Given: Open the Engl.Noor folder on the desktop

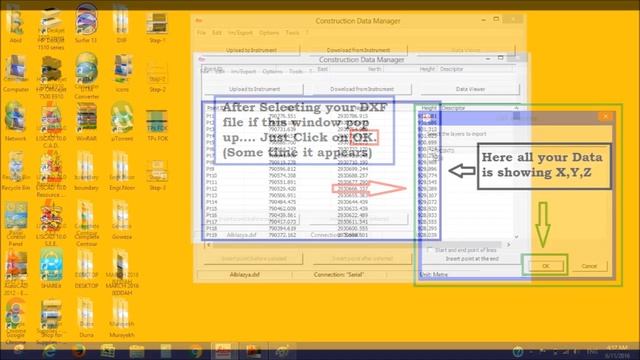Looking at the screenshot, I should point(122,171).
